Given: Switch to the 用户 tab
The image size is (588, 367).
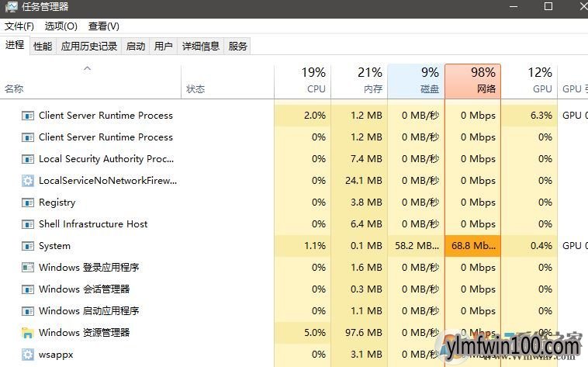Looking at the screenshot, I should 164,46.
